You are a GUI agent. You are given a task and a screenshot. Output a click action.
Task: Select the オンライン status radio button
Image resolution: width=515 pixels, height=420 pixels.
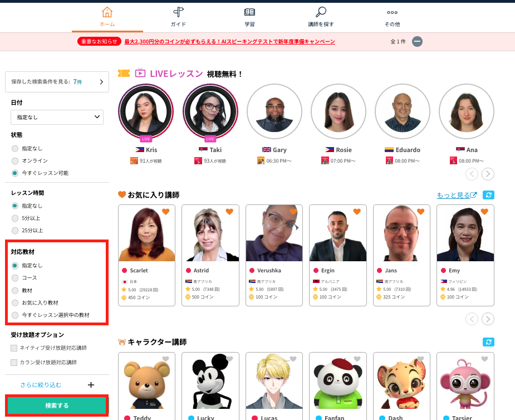[x=15, y=161]
